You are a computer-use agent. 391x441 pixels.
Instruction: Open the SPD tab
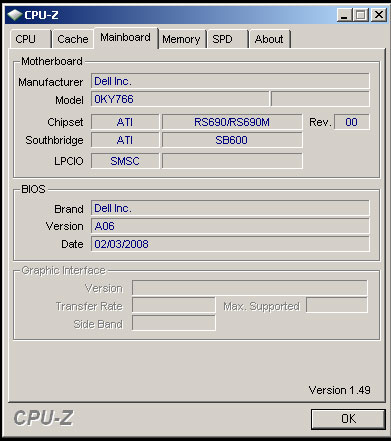(228, 39)
